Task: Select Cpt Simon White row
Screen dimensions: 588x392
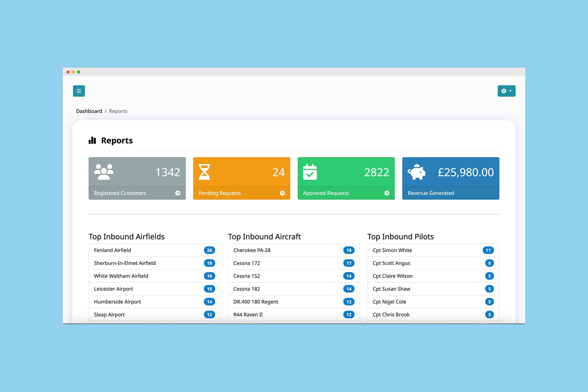Action: [433, 250]
